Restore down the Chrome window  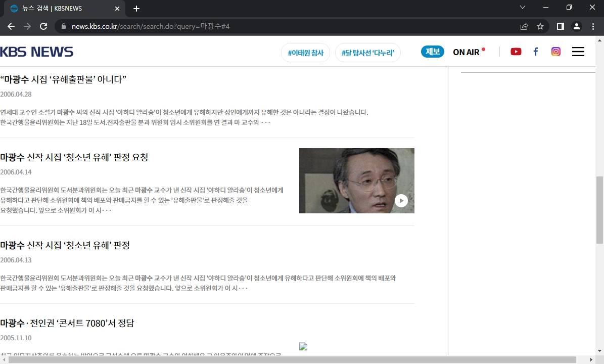pyautogui.click(x=569, y=7)
